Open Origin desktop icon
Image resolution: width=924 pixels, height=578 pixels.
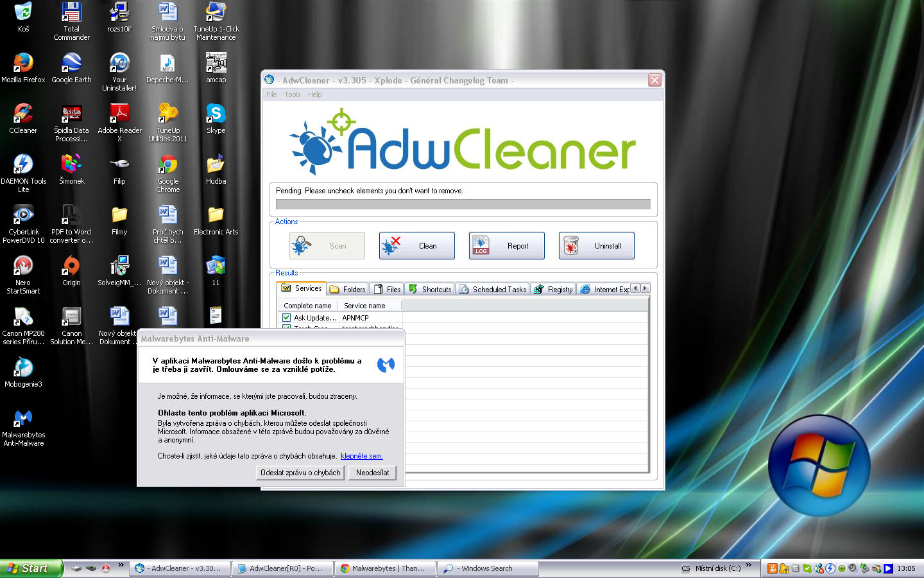coord(71,271)
